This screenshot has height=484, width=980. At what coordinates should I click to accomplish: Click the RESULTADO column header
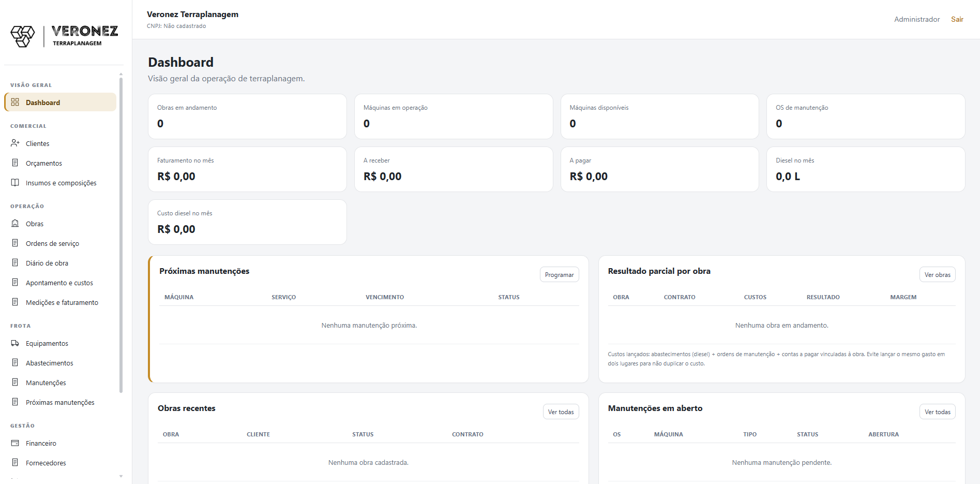tap(823, 297)
